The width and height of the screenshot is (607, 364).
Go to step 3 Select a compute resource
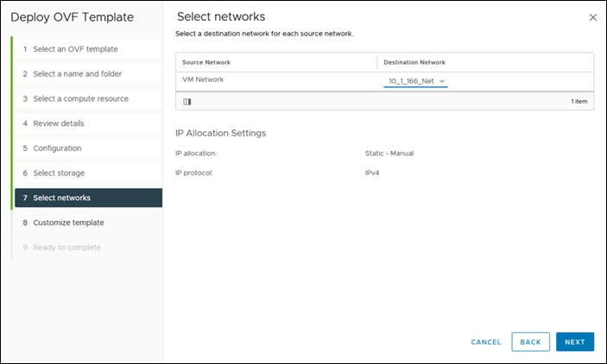pyautogui.click(x=88, y=98)
